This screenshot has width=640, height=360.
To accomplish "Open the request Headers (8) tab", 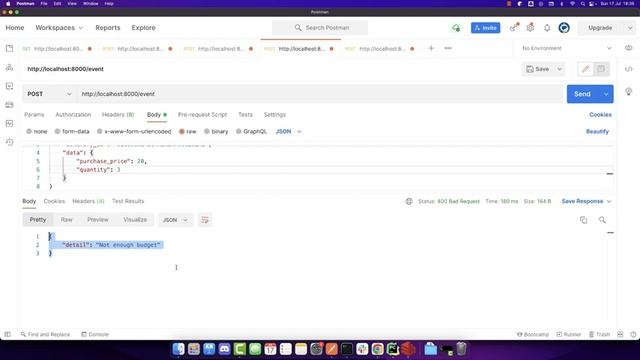I will [x=118, y=115].
